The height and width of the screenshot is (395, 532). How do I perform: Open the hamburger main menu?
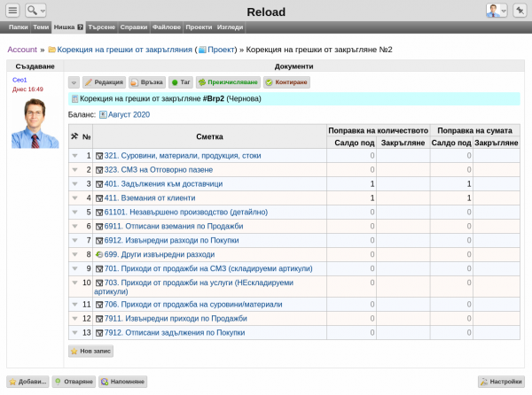coord(12,10)
